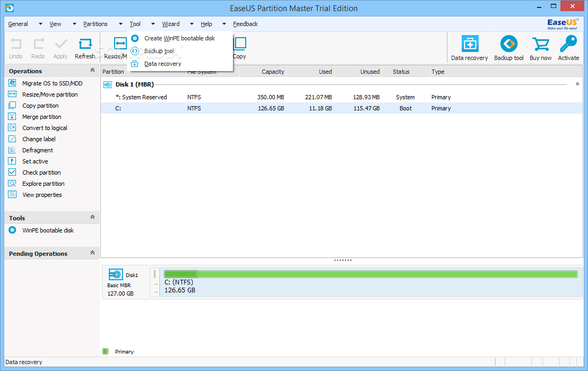This screenshot has width=588, height=371.
Task: Open the Help menu dropdown arrow
Action: (x=224, y=24)
